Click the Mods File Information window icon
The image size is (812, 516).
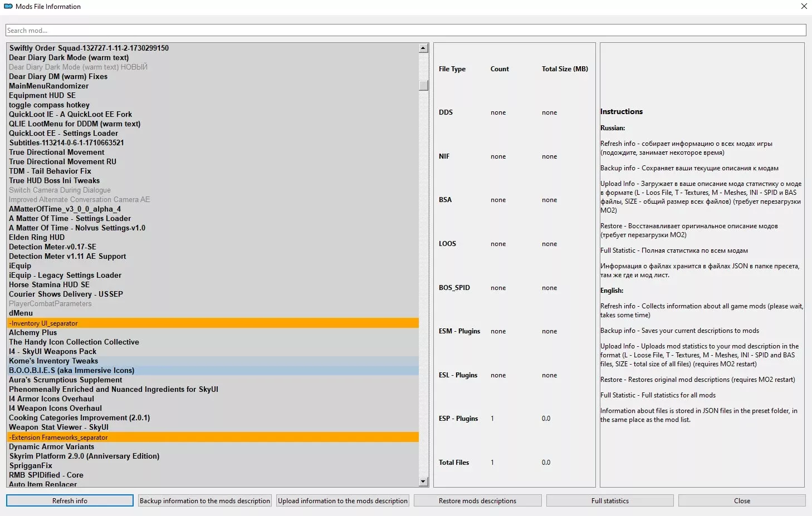(8, 7)
